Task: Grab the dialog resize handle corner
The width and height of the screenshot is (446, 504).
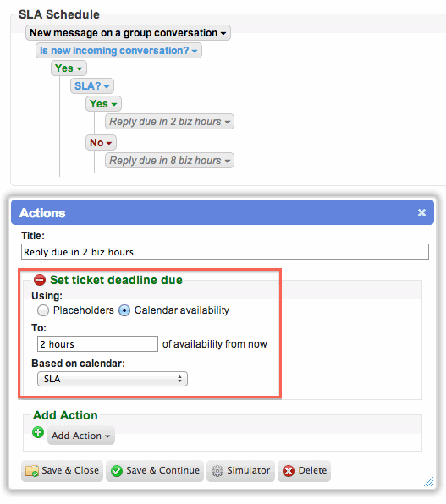Action: point(428,481)
